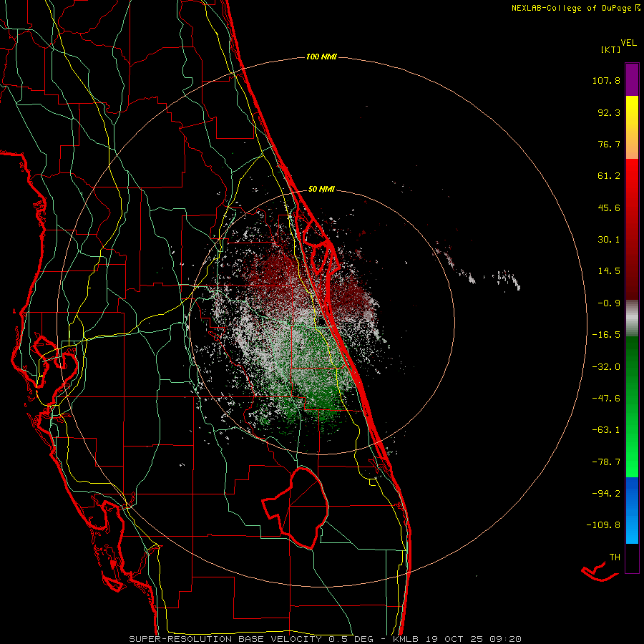Click the 30.1 velocity scale value
This screenshot has width=644, height=644.
(x=609, y=240)
